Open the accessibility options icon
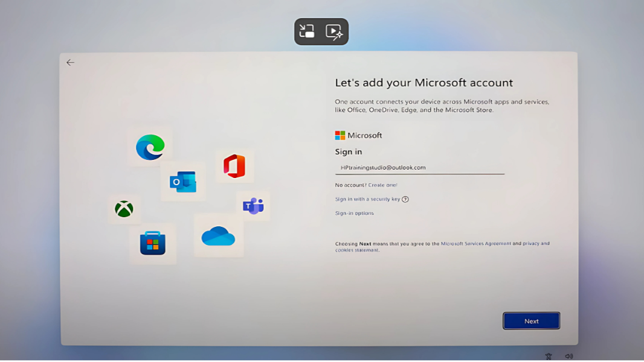Image resolution: width=644 pixels, height=362 pixels. point(549,356)
